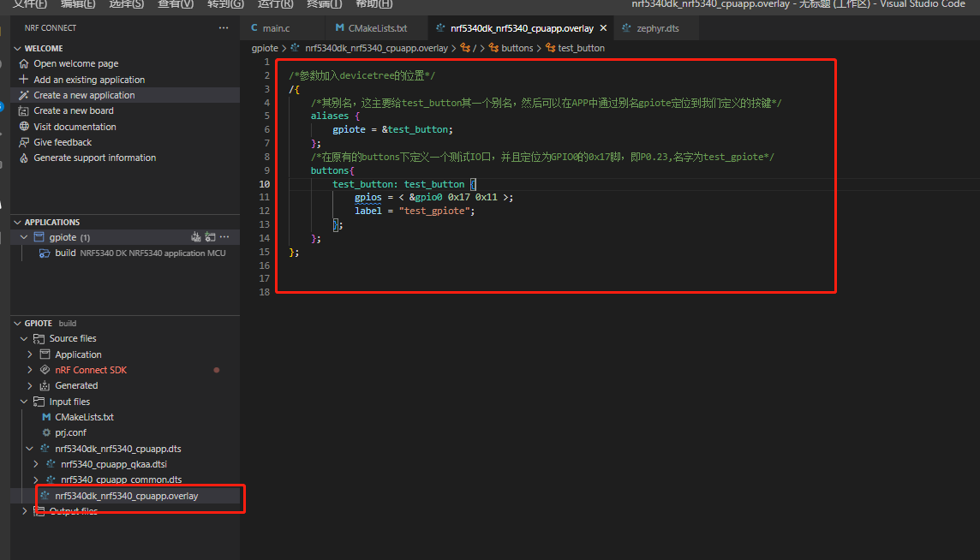Select the nrf5340dk_nrf5340_cpuapp.overlay editor tab
The width and height of the screenshot is (980, 560).
522,28
